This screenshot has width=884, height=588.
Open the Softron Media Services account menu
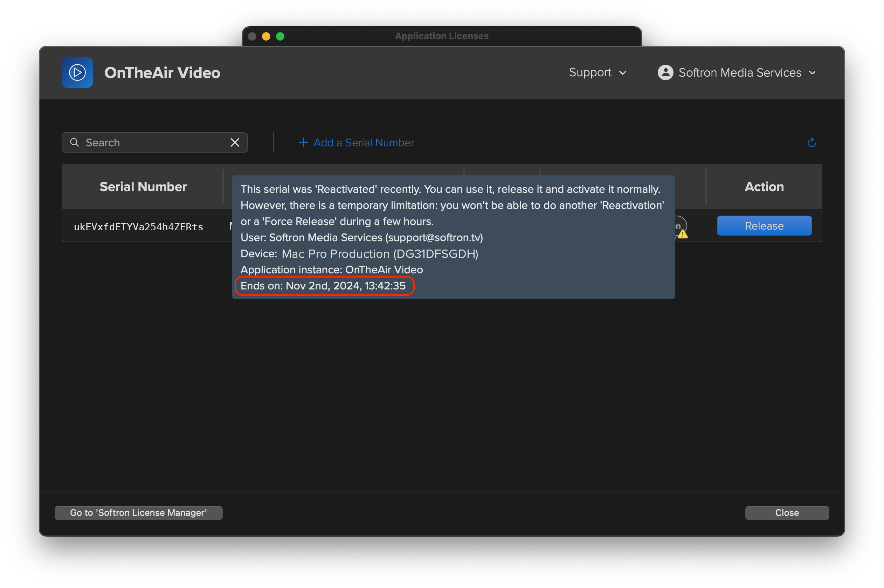point(736,72)
